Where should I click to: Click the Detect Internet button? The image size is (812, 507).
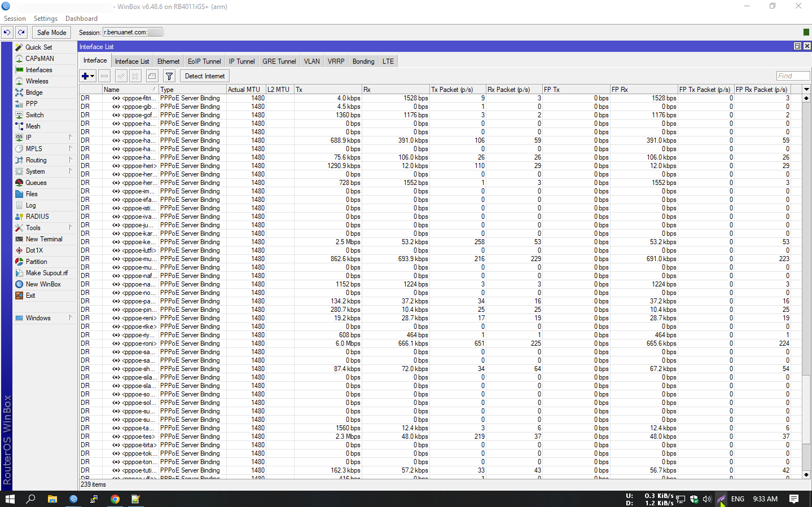[204, 76]
